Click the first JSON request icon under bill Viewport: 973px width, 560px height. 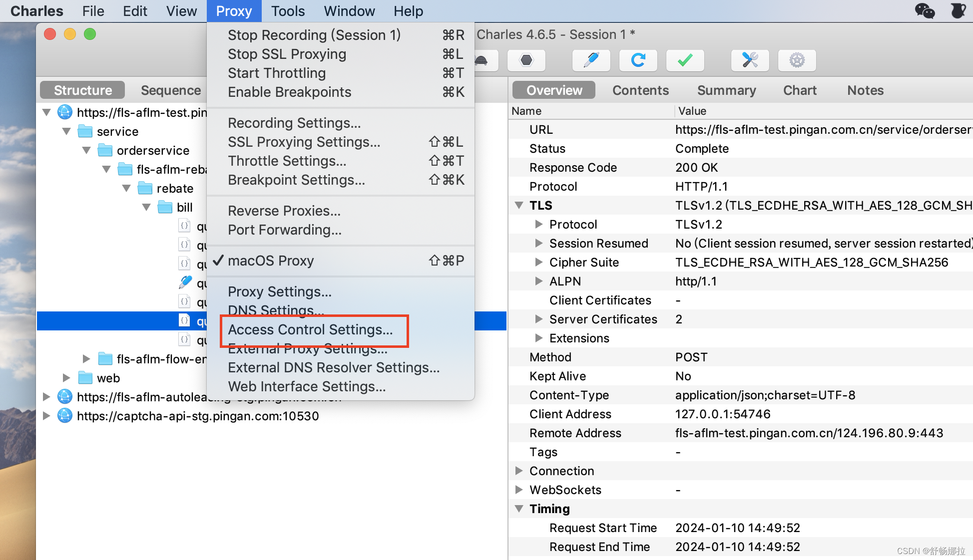click(x=185, y=226)
